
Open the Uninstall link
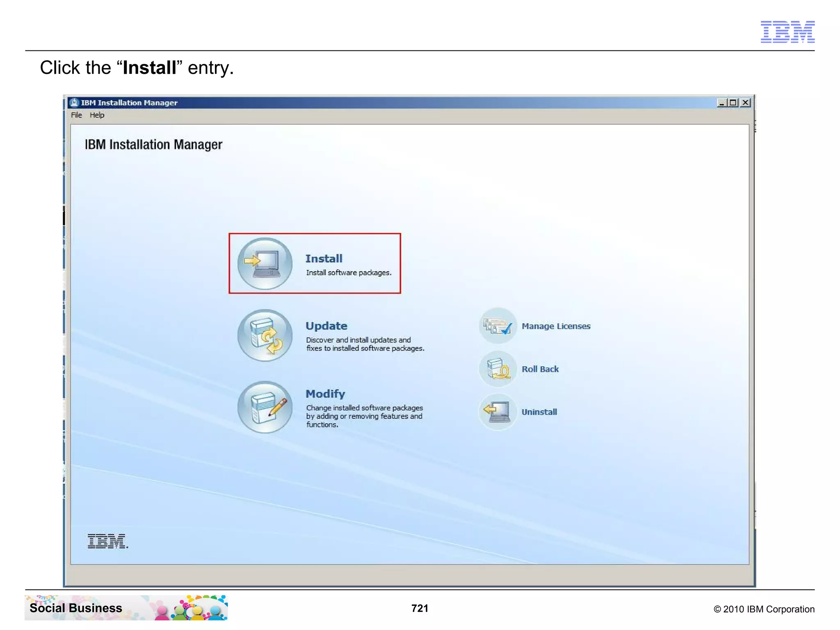539,412
